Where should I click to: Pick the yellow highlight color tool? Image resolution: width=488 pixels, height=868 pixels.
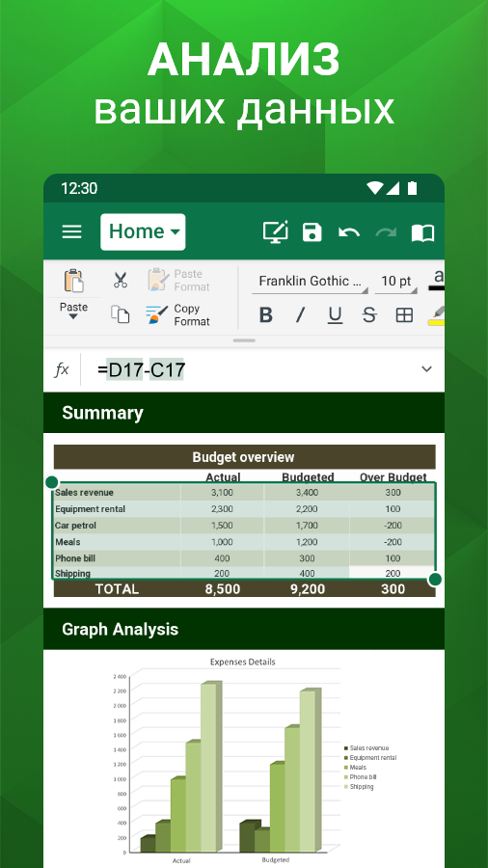point(437,315)
